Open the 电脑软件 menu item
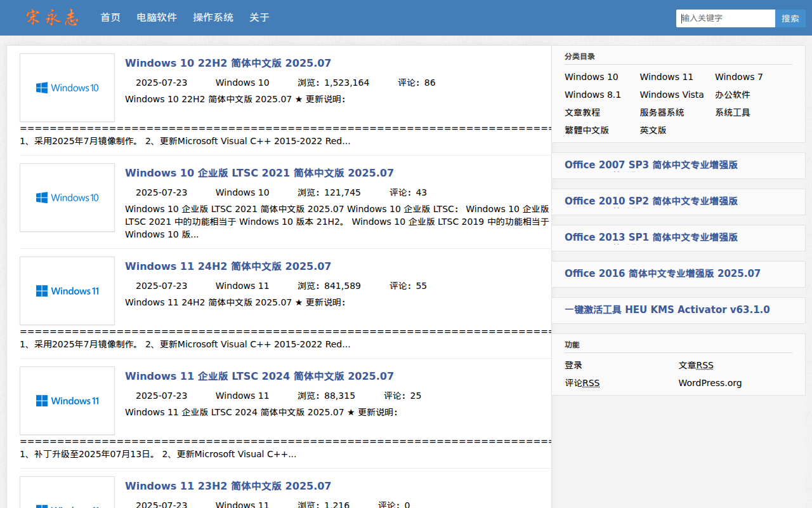The image size is (812, 508). (157, 18)
